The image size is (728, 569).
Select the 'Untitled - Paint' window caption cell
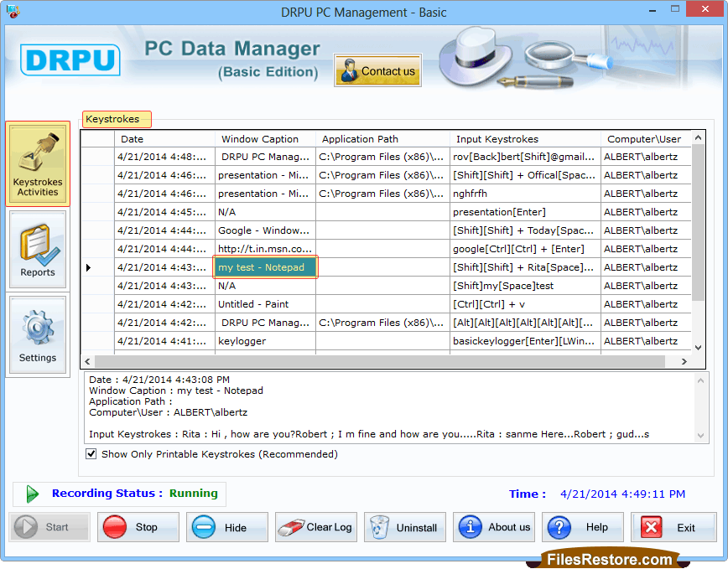pyautogui.click(x=266, y=304)
